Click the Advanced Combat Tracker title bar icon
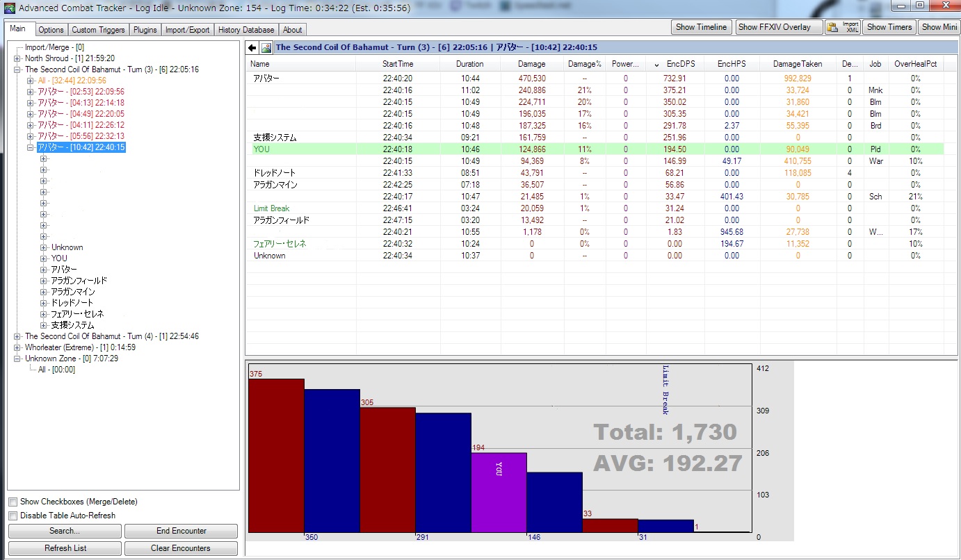Viewport: 961px width, 560px height. (10, 8)
